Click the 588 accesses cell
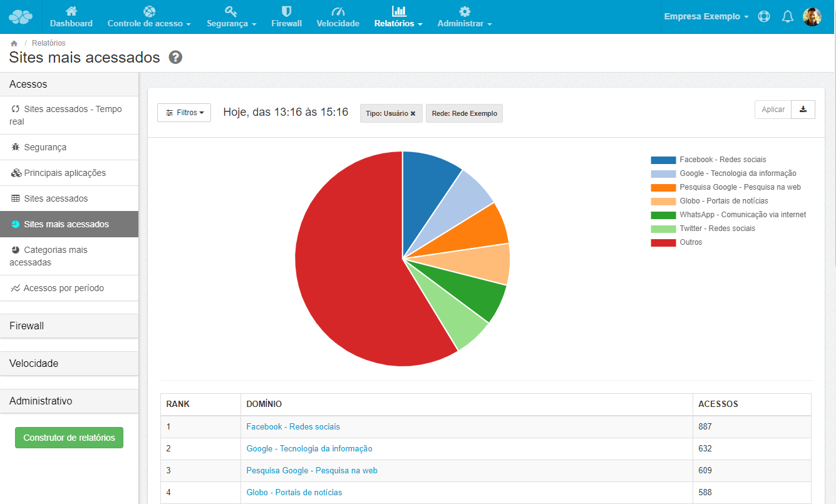Viewport: 836px width, 504px height. (752, 492)
